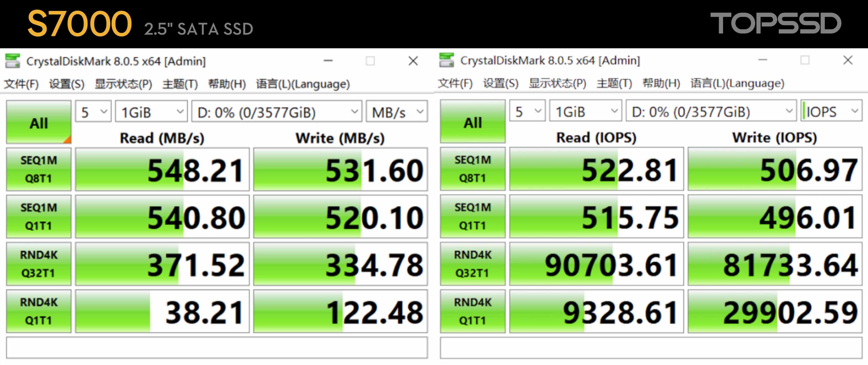Click 506.97 write IOPS result
Viewport: 868px width, 365px height.
[x=775, y=169]
